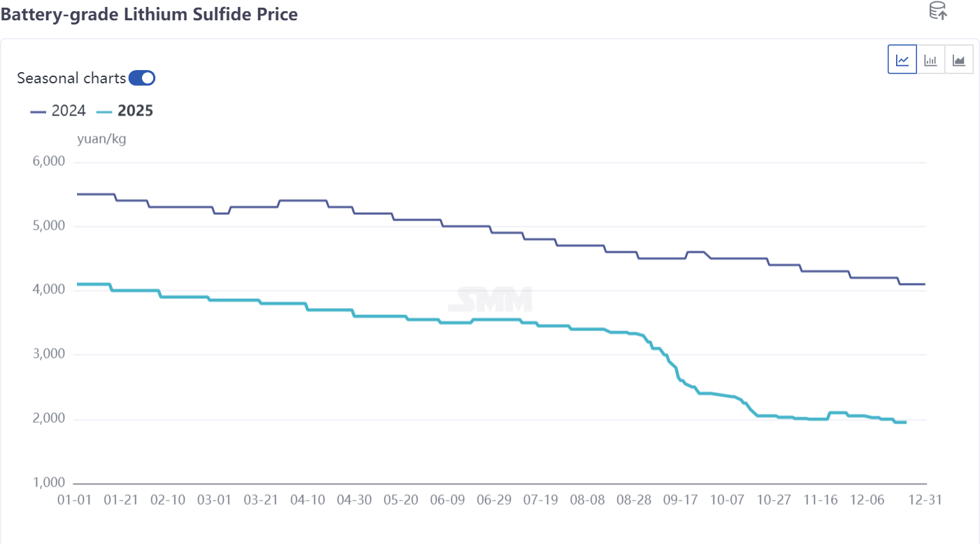This screenshot has width=980, height=544.
Task: Hide the 2024 series via its legend label
Action: pos(69,111)
